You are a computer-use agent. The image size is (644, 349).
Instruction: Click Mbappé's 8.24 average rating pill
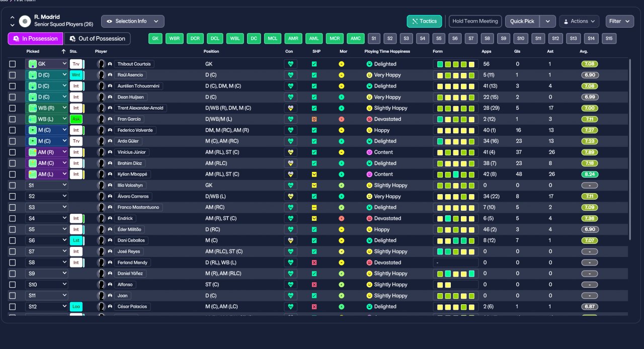pos(589,175)
